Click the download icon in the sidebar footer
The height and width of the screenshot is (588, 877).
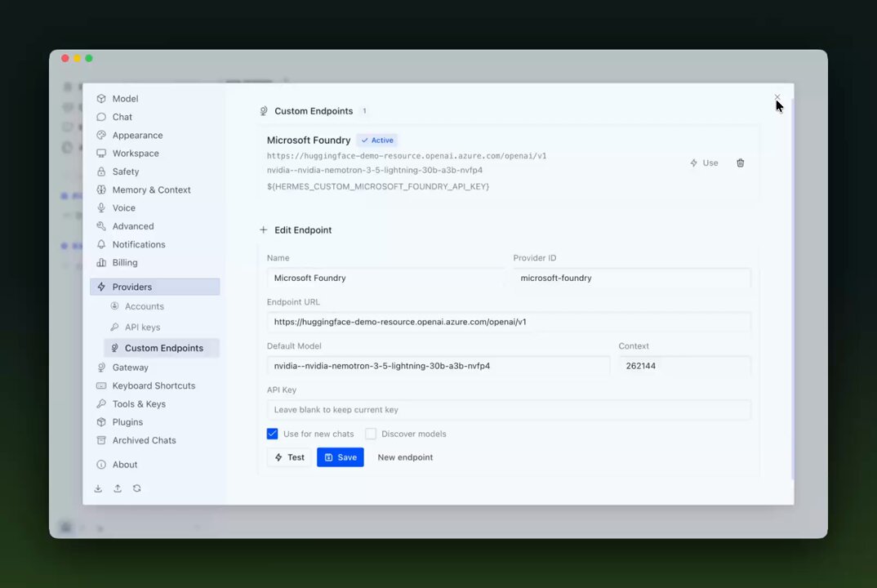click(98, 488)
